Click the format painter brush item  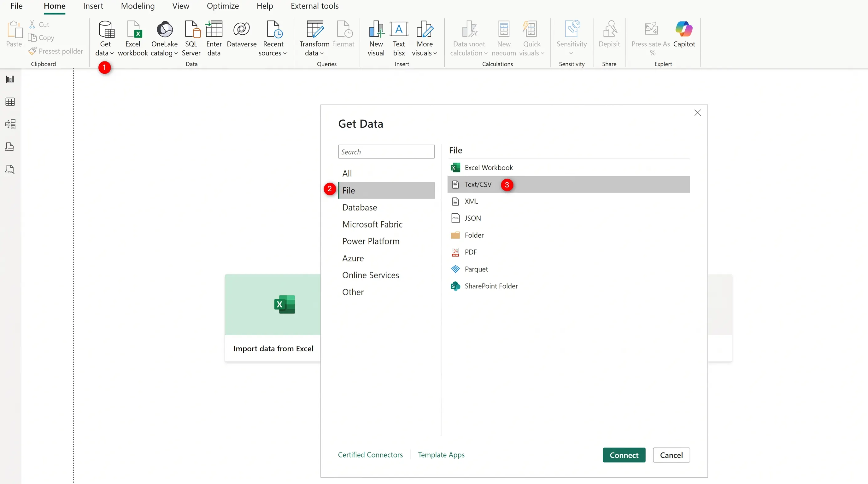point(56,51)
